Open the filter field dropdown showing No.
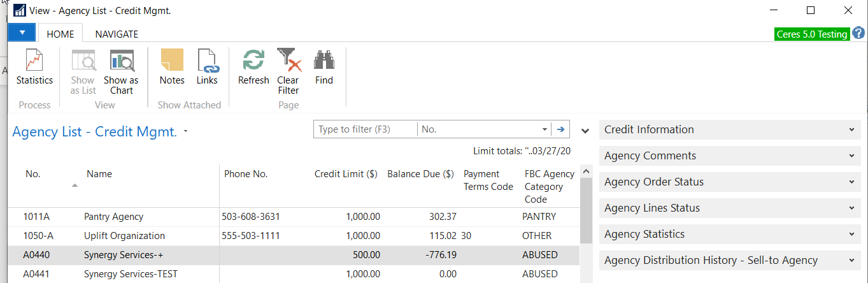868x283 pixels. 544,129
